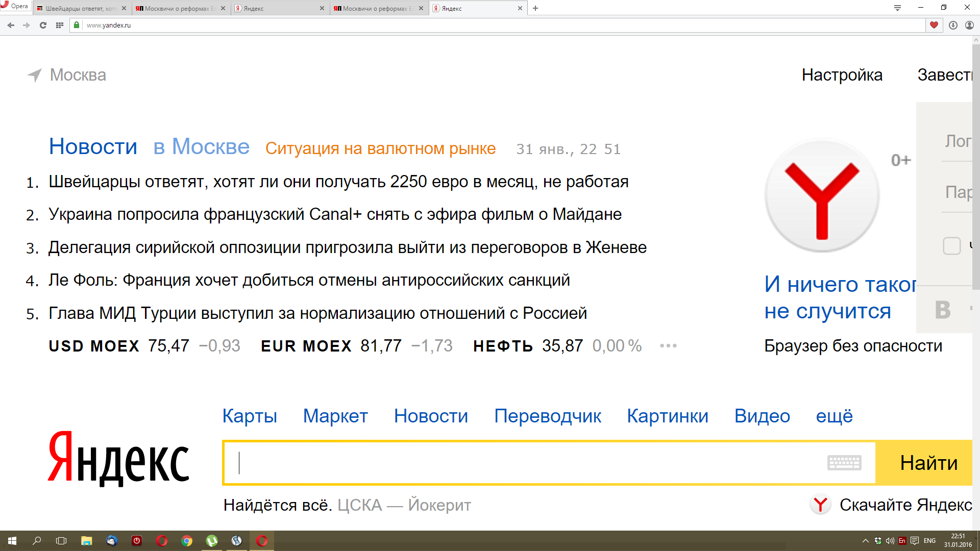The width and height of the screenshot is (980, 551).
Task: Open the Картинки service link
Action: [668, 416]
